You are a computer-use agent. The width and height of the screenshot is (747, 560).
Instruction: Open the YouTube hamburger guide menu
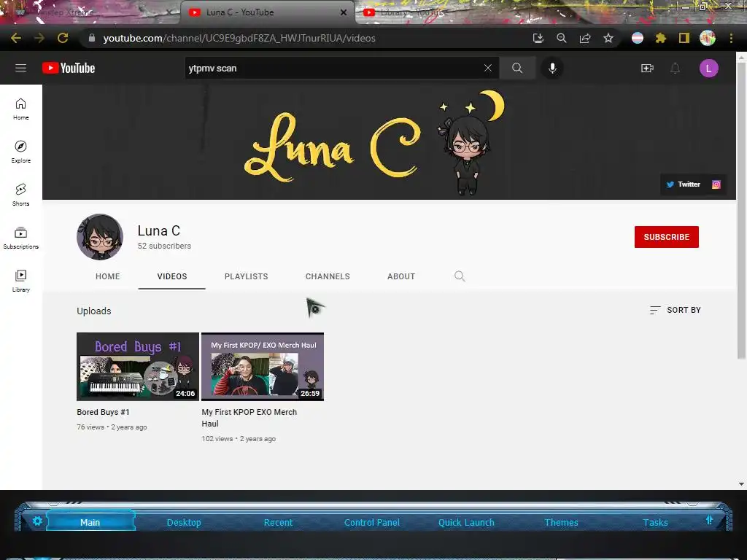click(20, 68)
